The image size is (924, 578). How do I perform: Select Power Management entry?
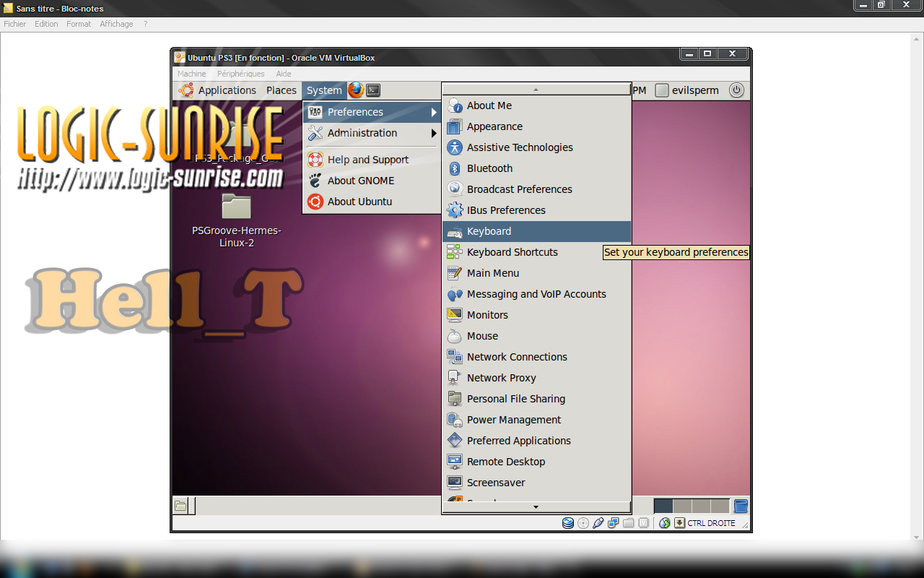point(536,420)
